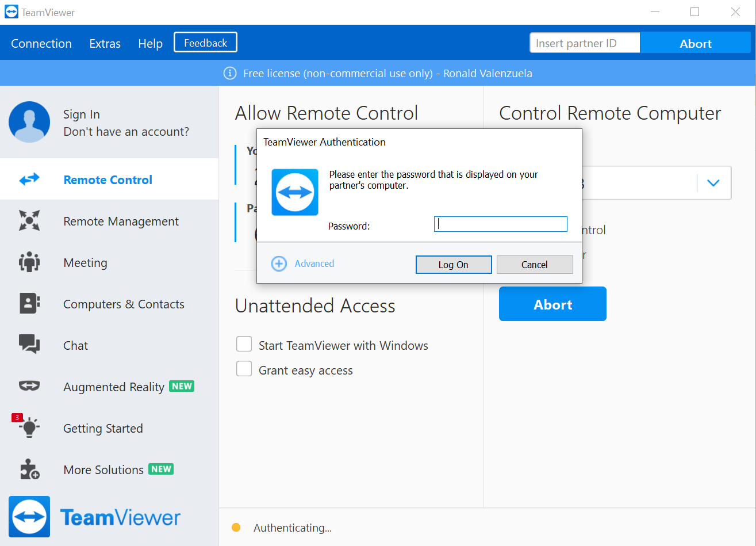Click the More Solutions puzzle piece icon
This screenshot has height=546, width=756.
tap(29, 469)
